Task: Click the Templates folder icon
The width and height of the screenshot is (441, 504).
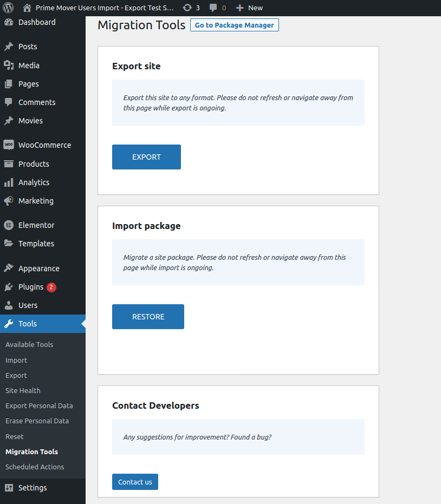Action: pyautogui.click(x=9, y=243)
